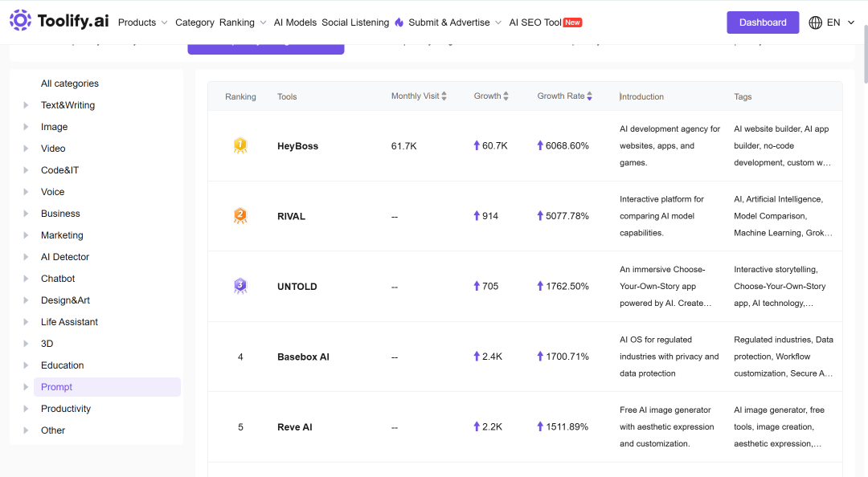The width and height of the screenshot is (868, 477).
Task: Expand the Design&Art category arrow
Action: tap(26, 300)
